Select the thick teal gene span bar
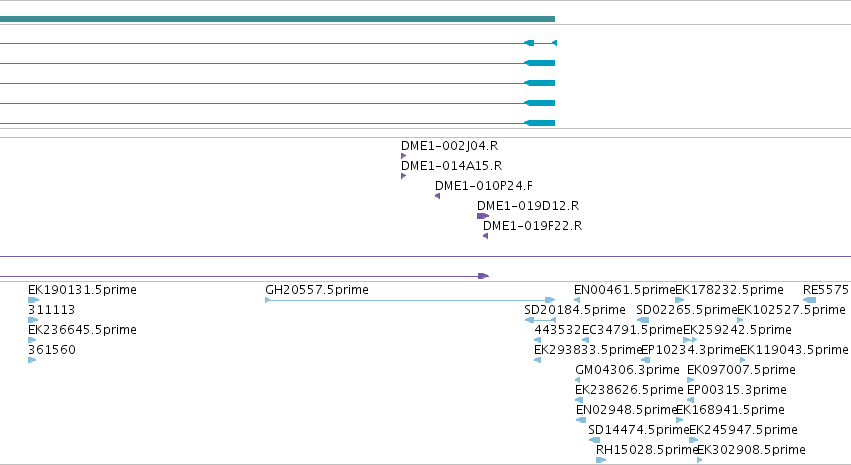This screenshot has height=465, width=851. [277, 19]
